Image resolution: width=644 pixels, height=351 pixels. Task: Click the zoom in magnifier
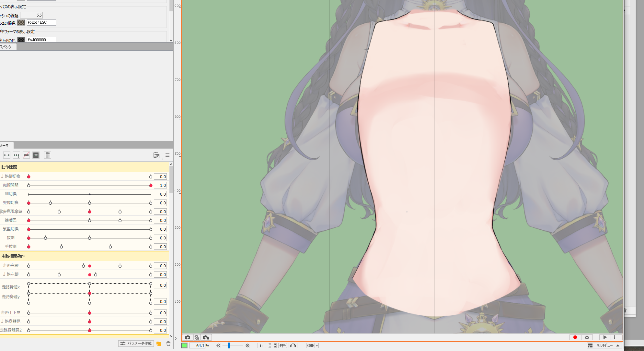pos(248,345)
